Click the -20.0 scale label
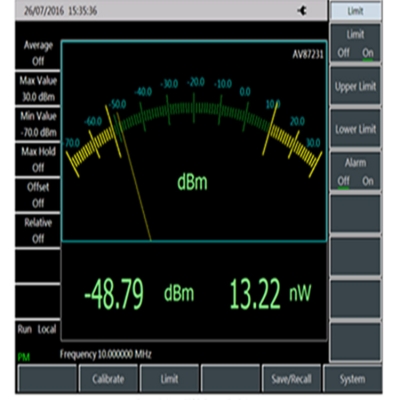Screen dimensions: 400x400 pyautogui.click(x=196, y=82)
